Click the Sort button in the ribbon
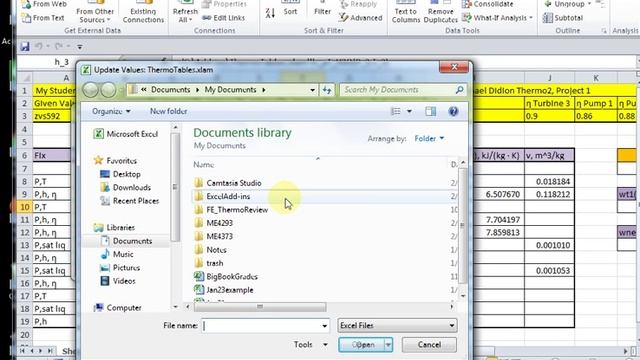 point(290,9)
